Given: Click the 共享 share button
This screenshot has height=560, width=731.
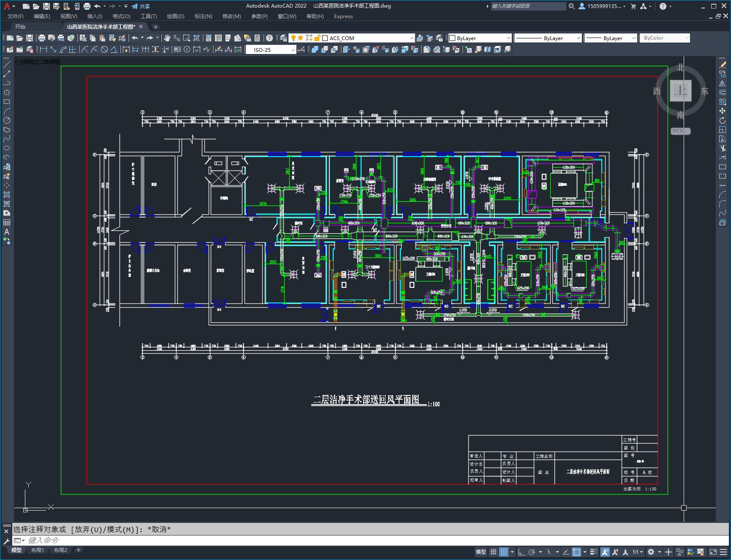Looking at the screenshot, I should click(x=140, y=6).
